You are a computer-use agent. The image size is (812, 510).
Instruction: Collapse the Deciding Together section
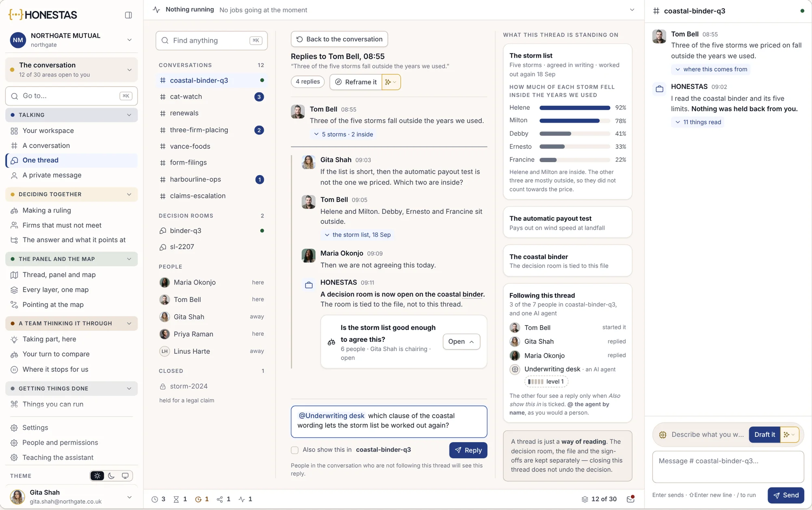click(x=71, y=194)
